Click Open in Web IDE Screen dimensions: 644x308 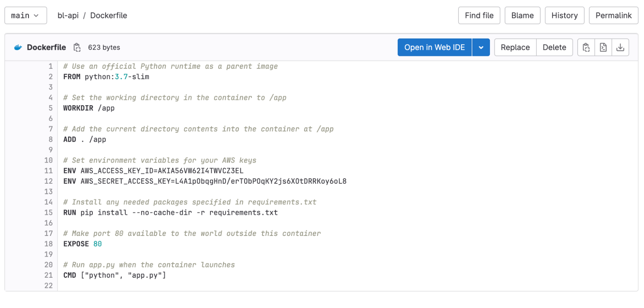tap(435, 47)
